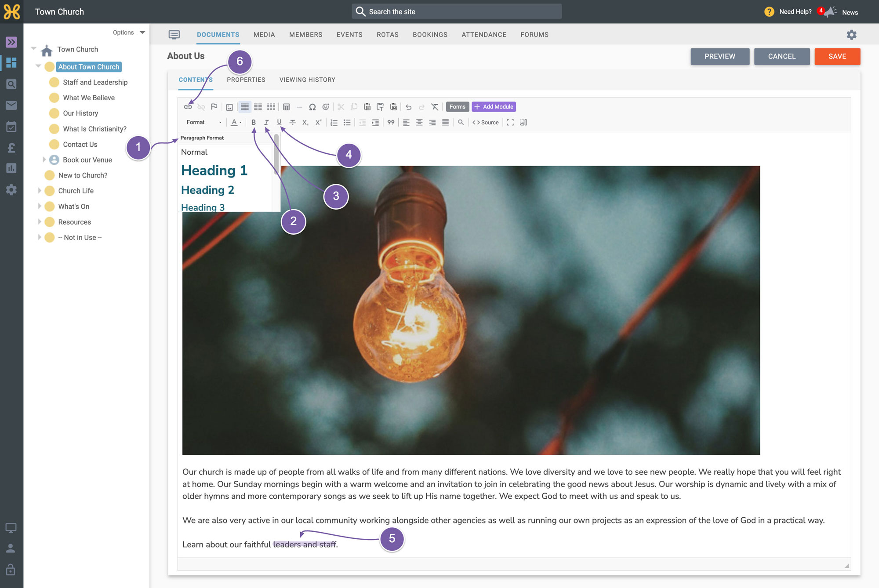
Task: Expand the Church Life tree item
Action: [x=40, y=191]
